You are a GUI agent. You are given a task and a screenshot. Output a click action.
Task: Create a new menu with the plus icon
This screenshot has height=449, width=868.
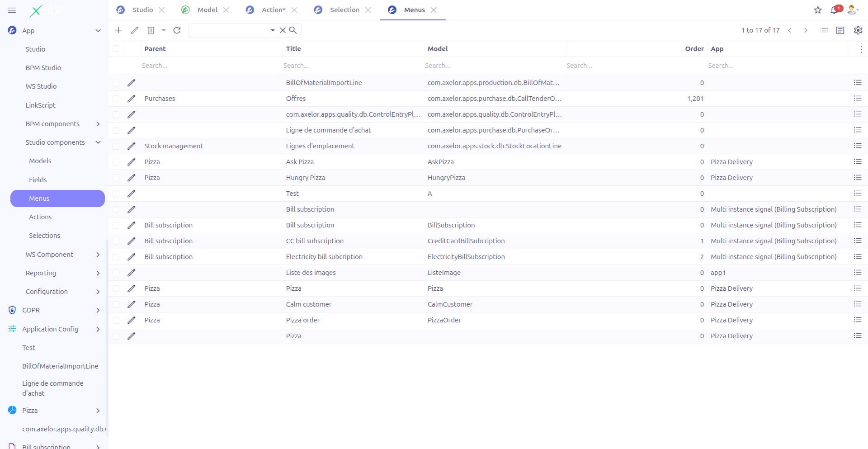118,30
